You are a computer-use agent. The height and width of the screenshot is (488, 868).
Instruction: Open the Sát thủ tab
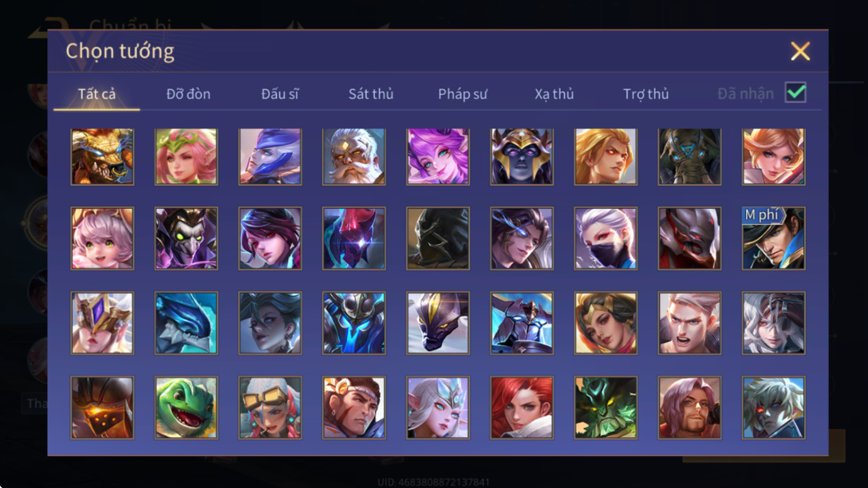point(371,94)
